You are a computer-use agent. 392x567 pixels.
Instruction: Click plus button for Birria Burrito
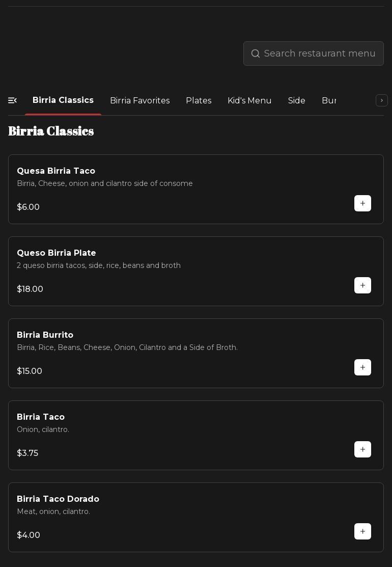(x=362, y=367)
